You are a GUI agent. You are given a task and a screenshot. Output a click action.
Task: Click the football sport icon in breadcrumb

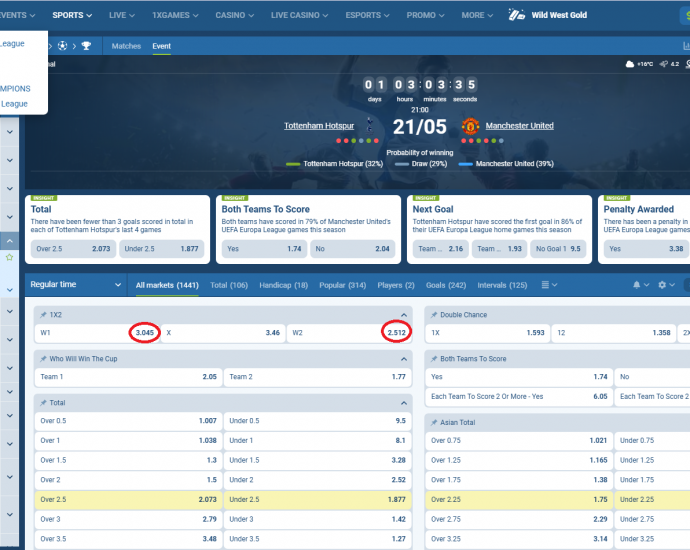tap(62, 46)
